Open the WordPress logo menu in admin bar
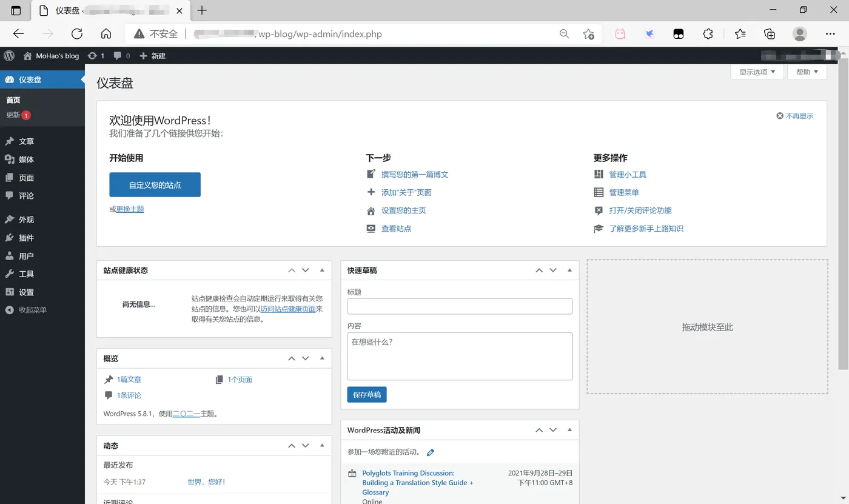The width and height of the screenshot is (849, 504). point(9,56)
